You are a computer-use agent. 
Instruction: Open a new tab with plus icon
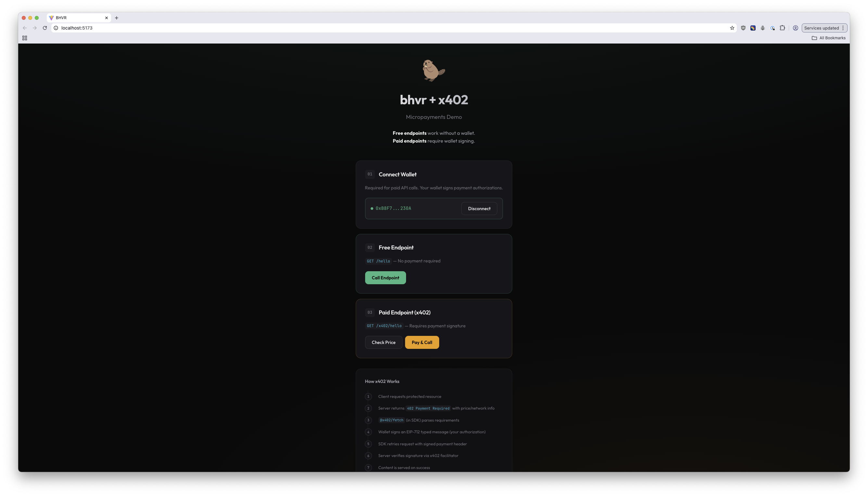[x=117, y=18]
